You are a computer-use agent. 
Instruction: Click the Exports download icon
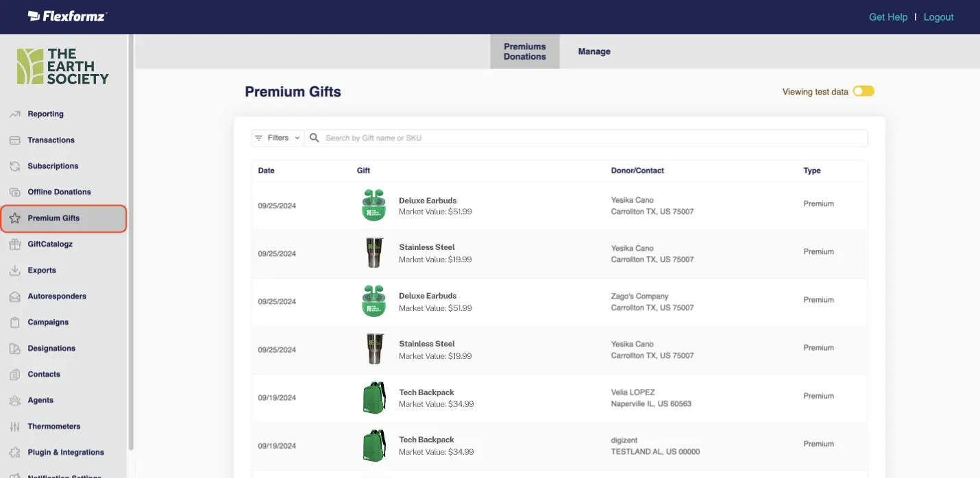(x=15, y=271)
